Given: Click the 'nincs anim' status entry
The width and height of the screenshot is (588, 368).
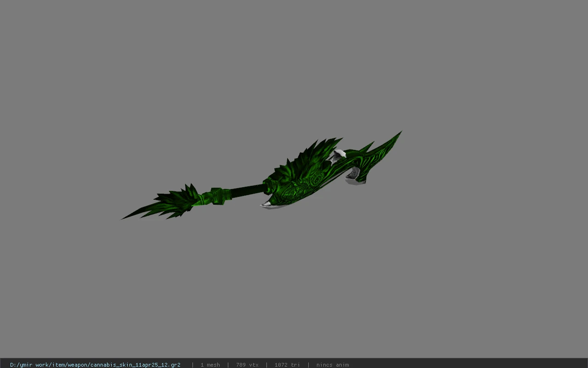Looking at the screenshot, I should (333, 365).
